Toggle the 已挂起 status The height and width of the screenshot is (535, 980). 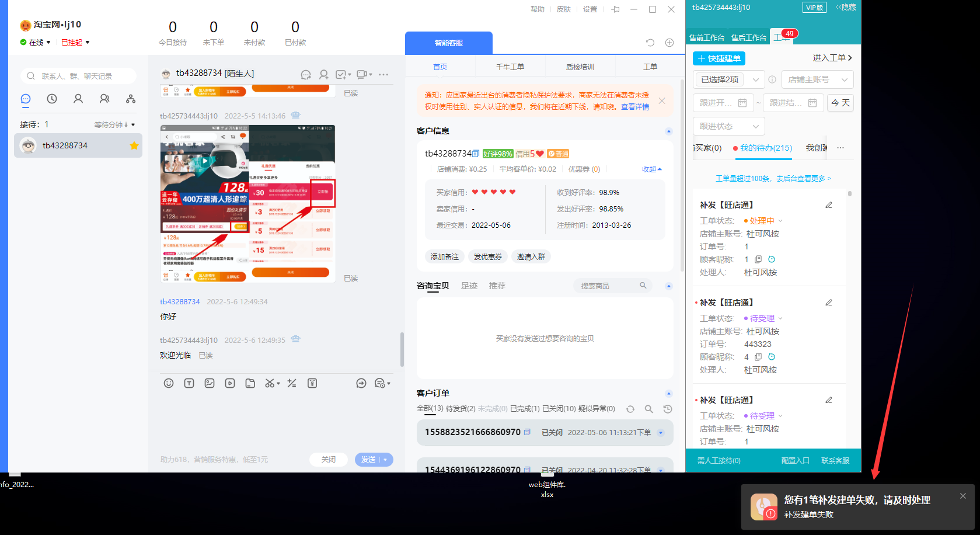click(x=75, y=42)
